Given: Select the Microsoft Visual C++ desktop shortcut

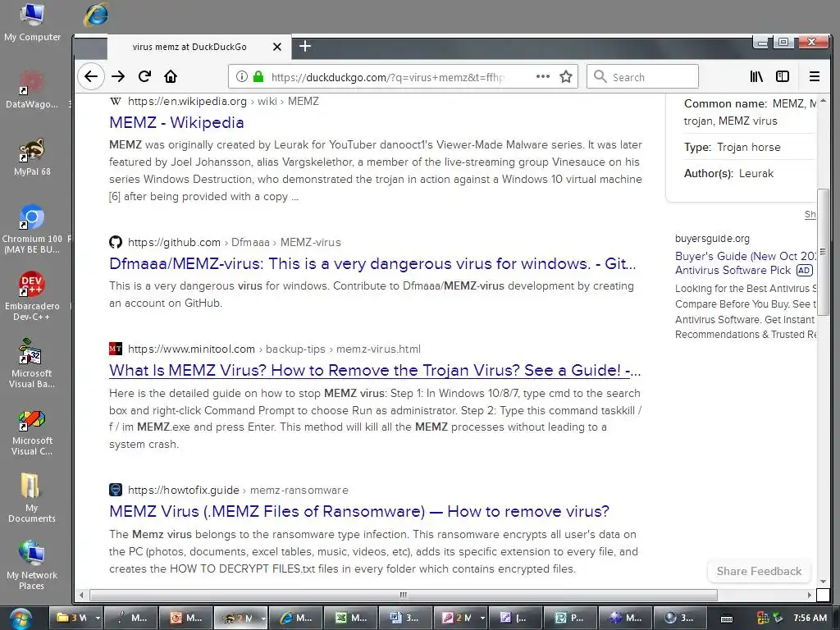Looking at the screenshot, I should coord(32,431).
